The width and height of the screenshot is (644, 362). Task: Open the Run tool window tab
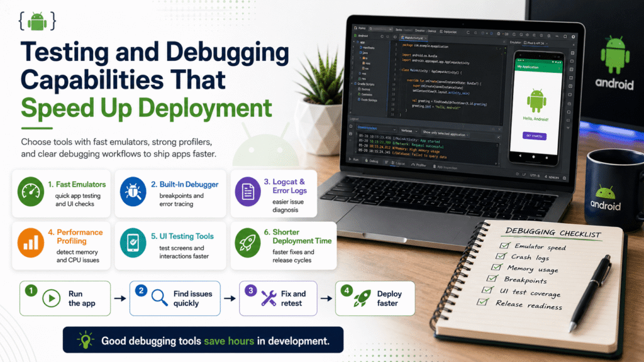pos(354,159)
